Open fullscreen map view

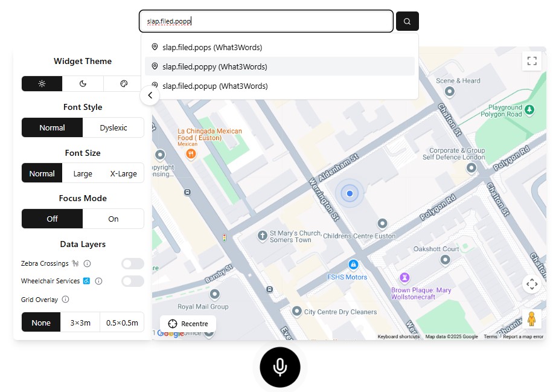[532, 60]
